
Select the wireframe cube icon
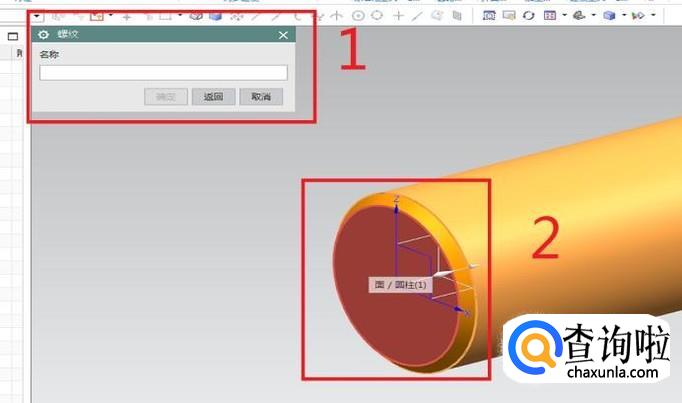point(196,16)
